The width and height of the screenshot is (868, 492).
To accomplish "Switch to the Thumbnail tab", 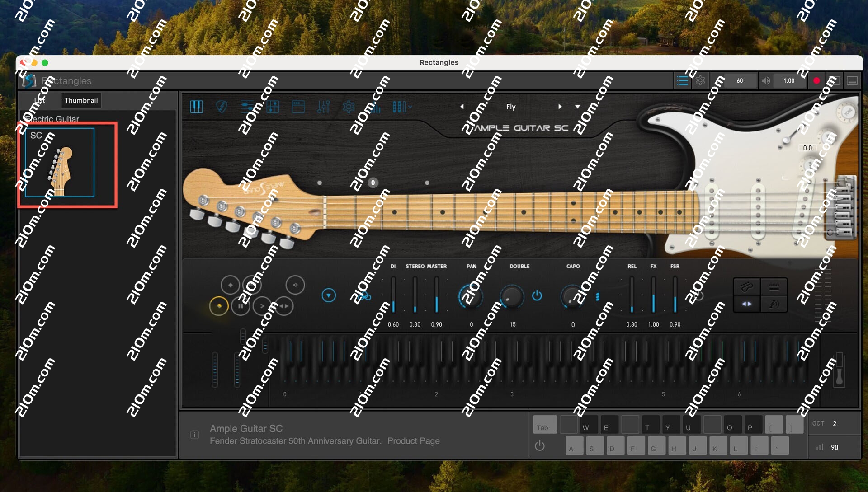I will coord(81,100).
